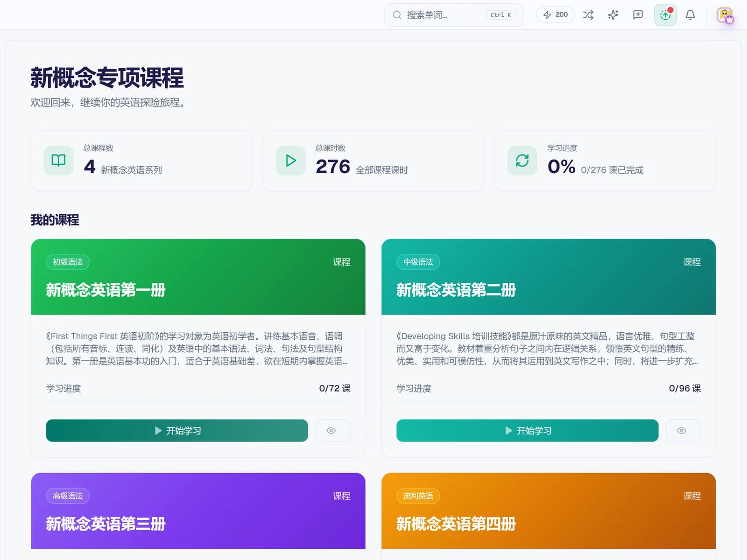Open the 新概念英语第四册 course title
The height and width of the screenshot is (560, 747).
(456, 524)
